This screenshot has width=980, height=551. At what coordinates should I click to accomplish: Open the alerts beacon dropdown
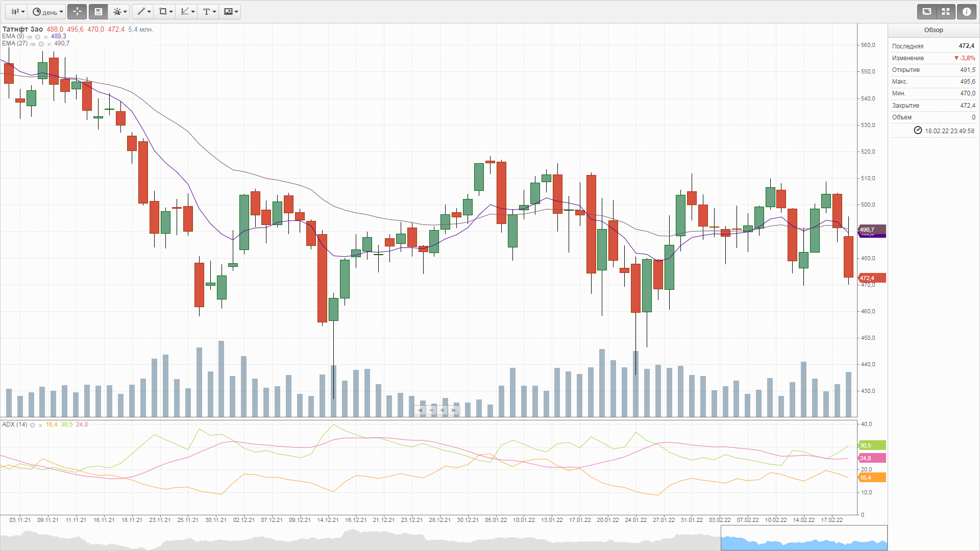tap(119, 11)
